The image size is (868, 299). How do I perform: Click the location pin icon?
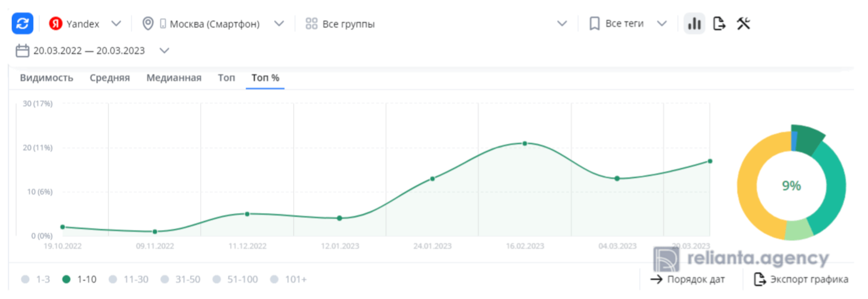point(148,24)
